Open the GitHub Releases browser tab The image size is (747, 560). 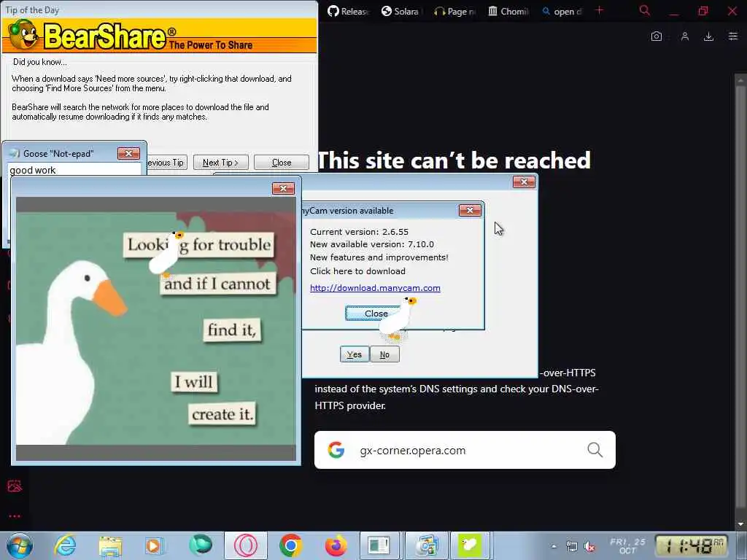[x=348, y=12]
